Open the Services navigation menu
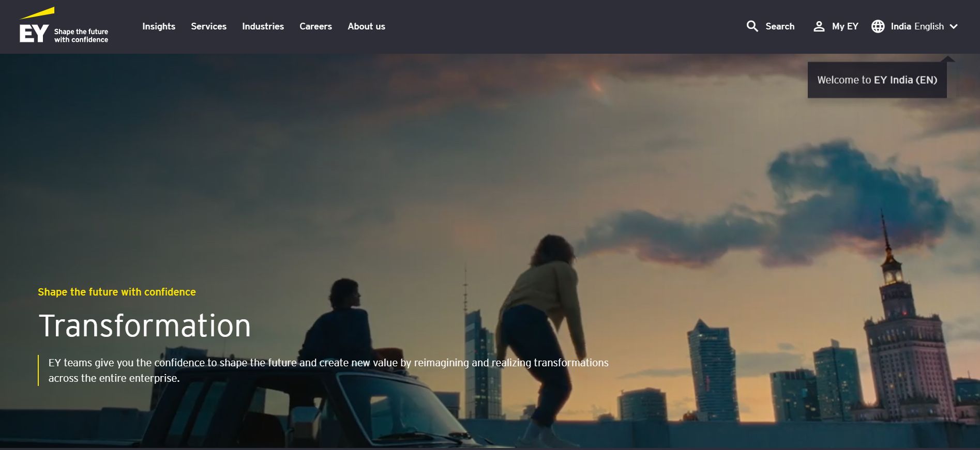This screenshot has width=980, height=450. click(x=208, y=26)
